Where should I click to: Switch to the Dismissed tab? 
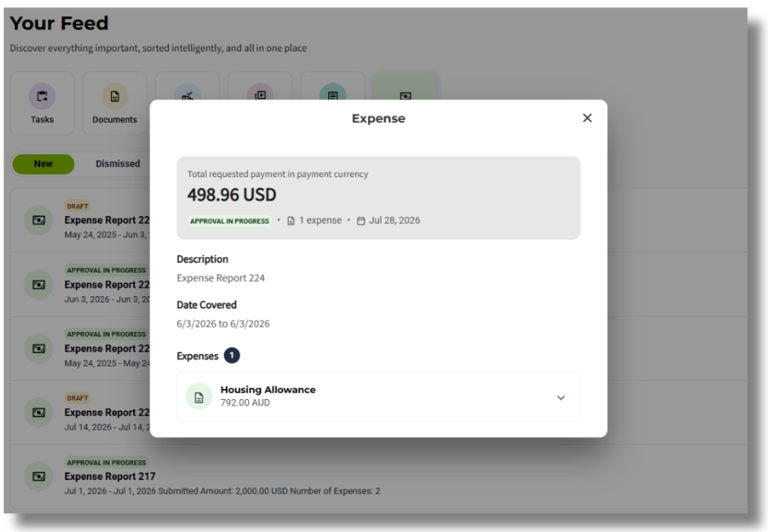(x=118, y=164)
